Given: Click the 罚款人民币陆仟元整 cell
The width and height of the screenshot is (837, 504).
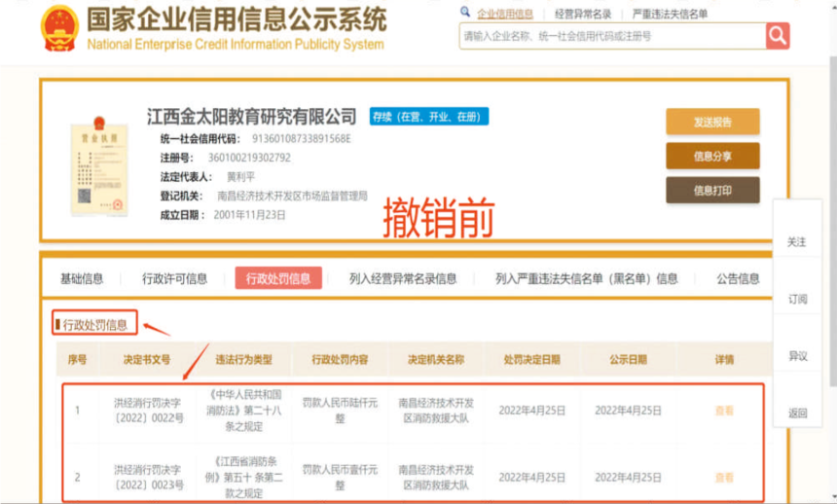Looking at the screenshot, I should (x=340, y=411).
